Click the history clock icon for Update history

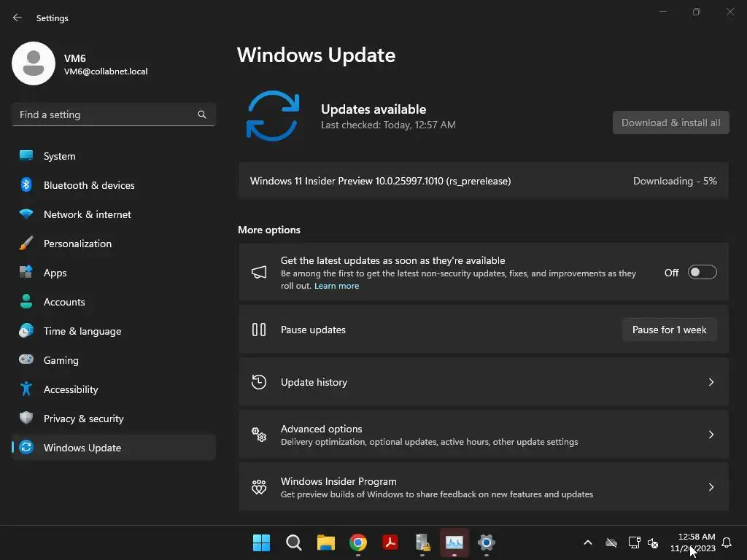259,382
